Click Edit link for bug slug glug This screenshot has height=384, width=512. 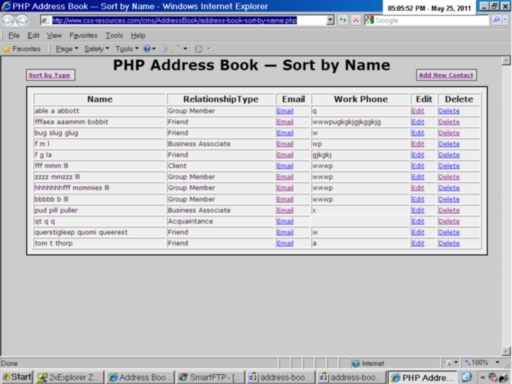point(418,133)
